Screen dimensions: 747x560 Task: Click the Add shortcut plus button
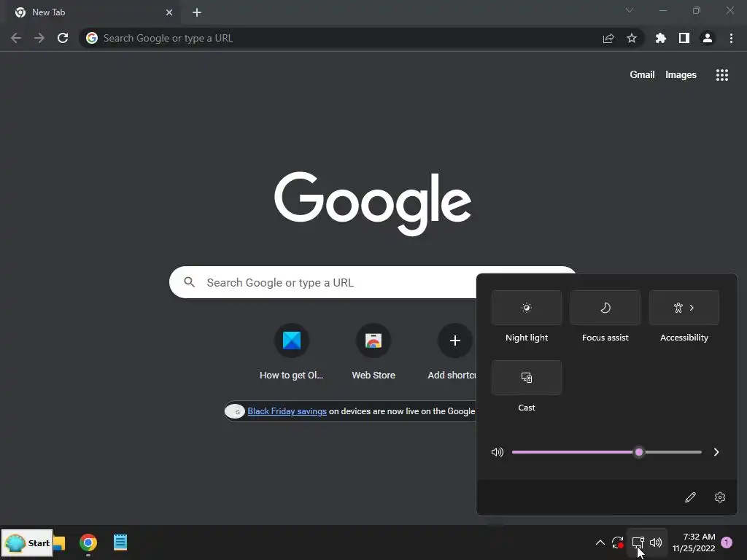(x=455, y=341)
